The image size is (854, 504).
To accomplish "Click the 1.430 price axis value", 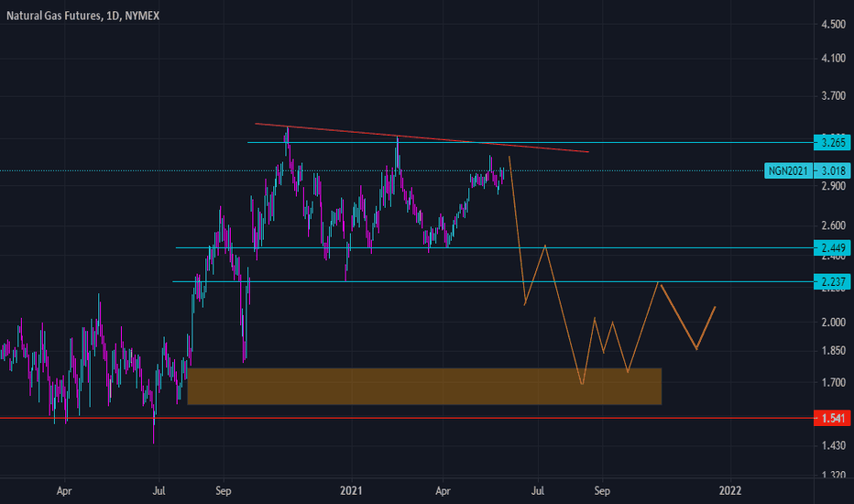I will pyautogui.click(x=833, y=445).
